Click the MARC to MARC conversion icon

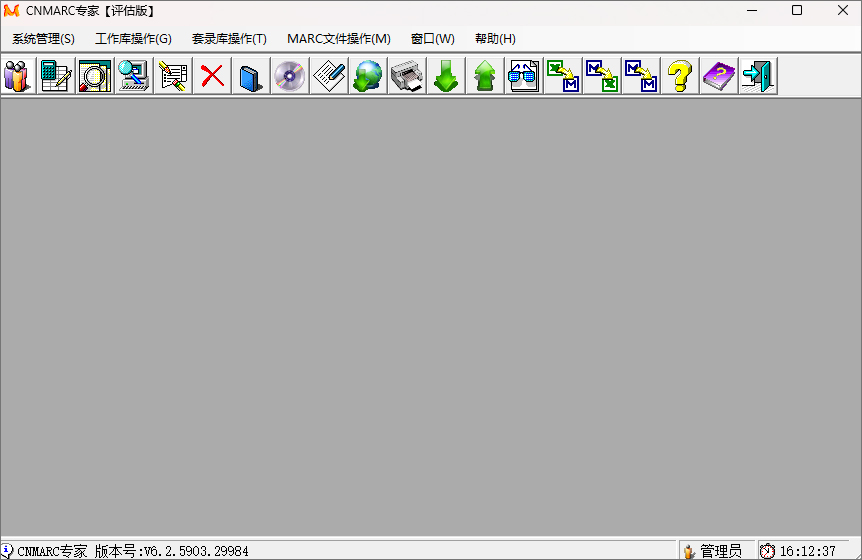(x=642, y=76)
